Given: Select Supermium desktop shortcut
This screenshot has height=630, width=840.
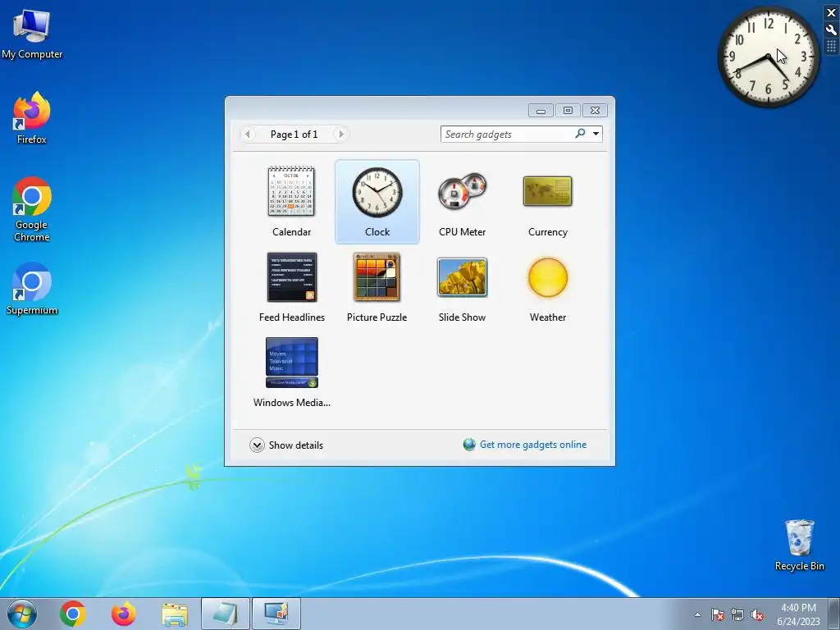Looking at the screenshot, I should coord(32,290).
